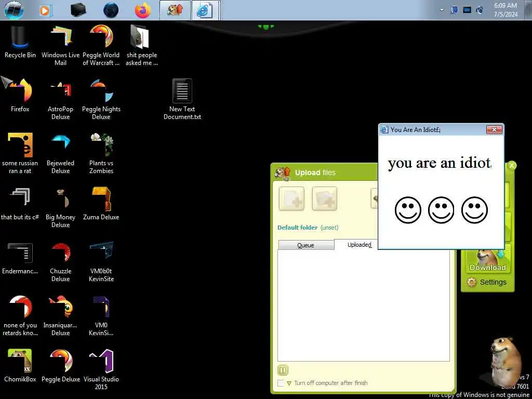Click the add folder button in Upload files
Viewport: 532px width, 399px height.
point(324,198)
